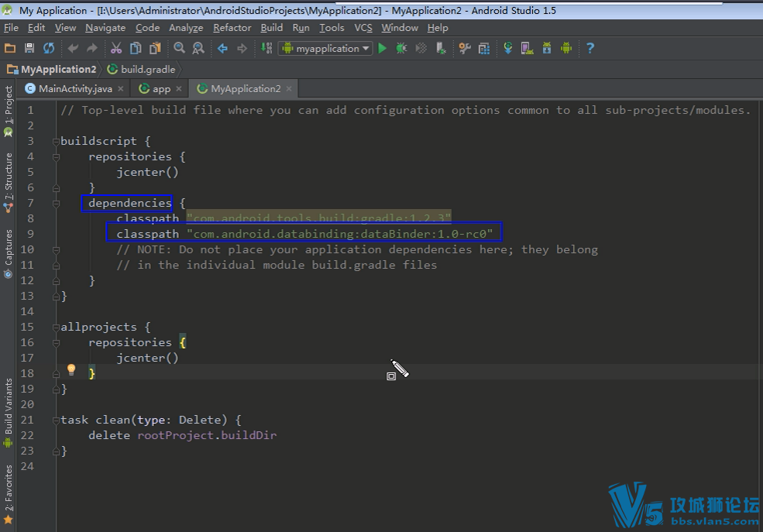Collapse the allprojects block fold marker
Screen dimensions: 763x532
(x=56, y=328)
